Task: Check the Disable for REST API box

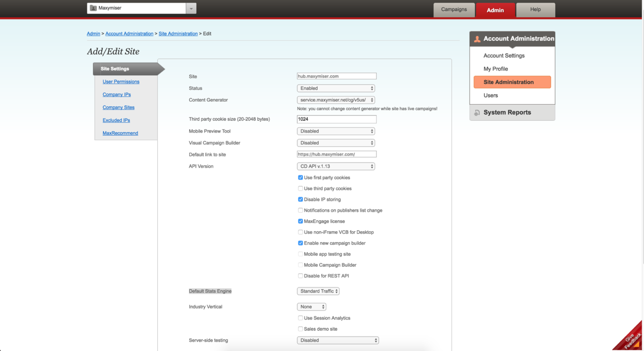Action: tap(300, 276)
